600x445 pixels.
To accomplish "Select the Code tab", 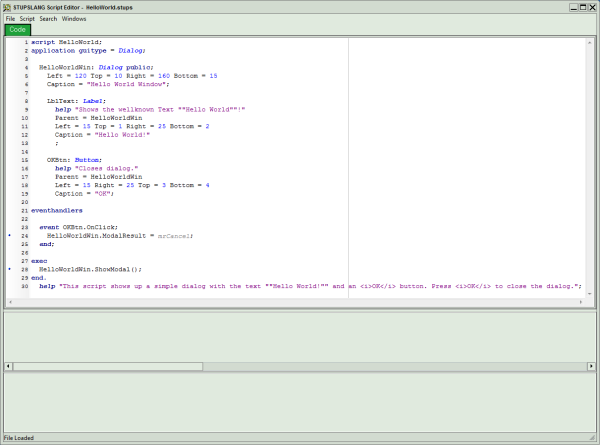I will (18, 29).
